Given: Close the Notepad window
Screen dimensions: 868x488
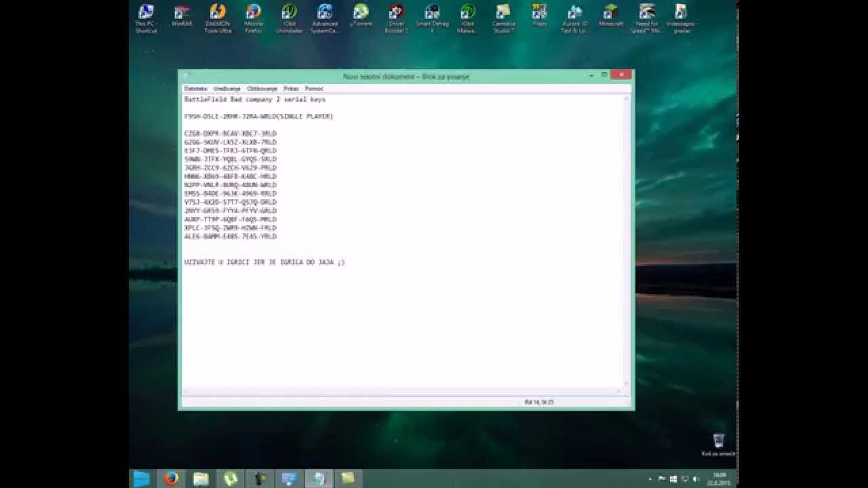Looking at the screenshot, I should pos(620,75).
